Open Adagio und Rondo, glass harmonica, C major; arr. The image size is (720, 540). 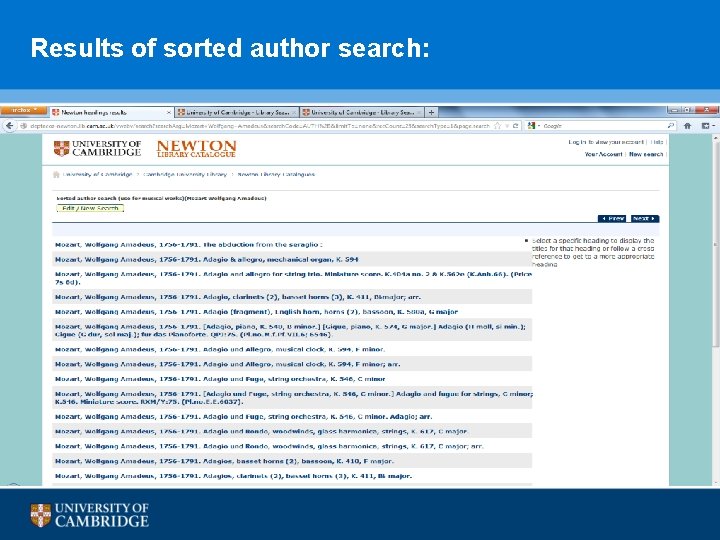(x=269, y=446)
